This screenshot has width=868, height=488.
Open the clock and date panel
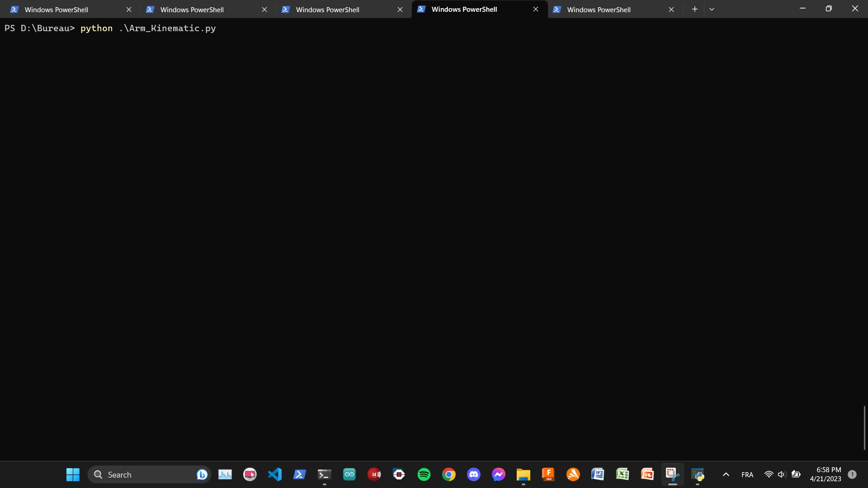(826, 474)
